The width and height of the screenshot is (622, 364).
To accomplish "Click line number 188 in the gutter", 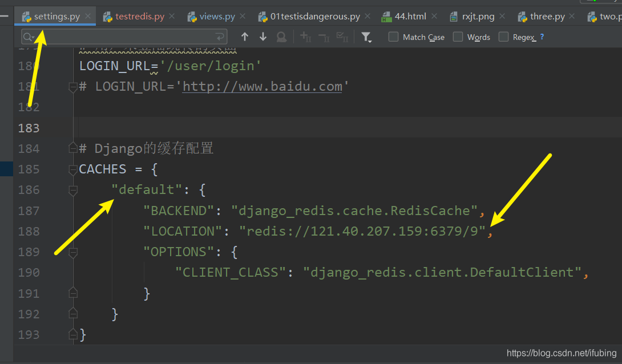I will pyautogui.click(x=29, y=231).
